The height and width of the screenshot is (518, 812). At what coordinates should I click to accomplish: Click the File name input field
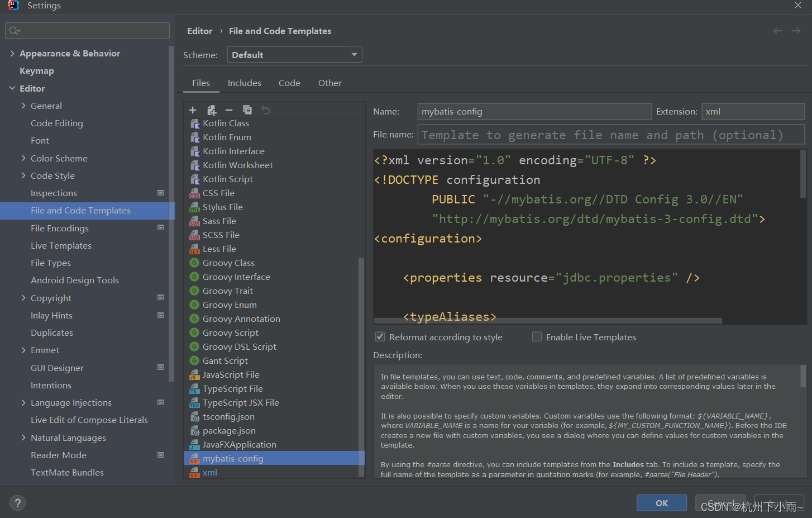point(610,135)
